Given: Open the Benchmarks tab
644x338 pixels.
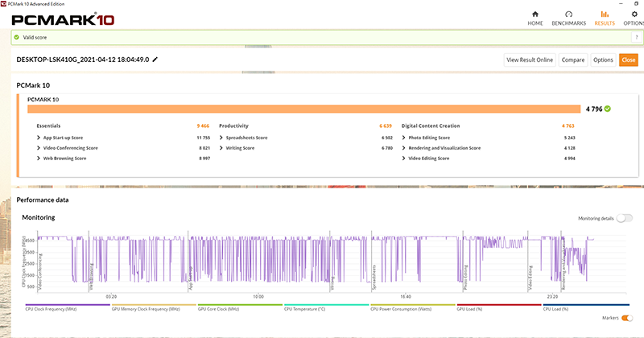Looking at the screenshot, I should click(x=568, y=18).
